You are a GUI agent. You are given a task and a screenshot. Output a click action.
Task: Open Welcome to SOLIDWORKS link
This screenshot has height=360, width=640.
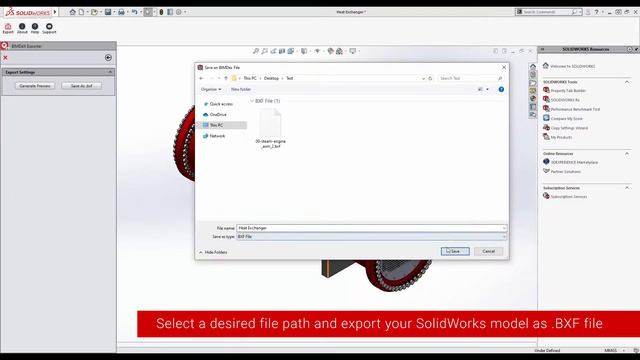coord(572,66)
